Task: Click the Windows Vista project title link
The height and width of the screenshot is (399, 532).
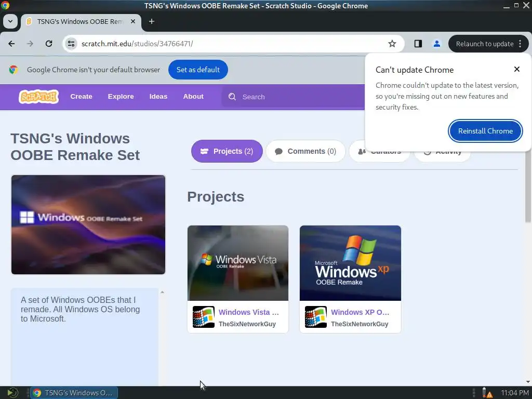Action: (x=249, y=312)
